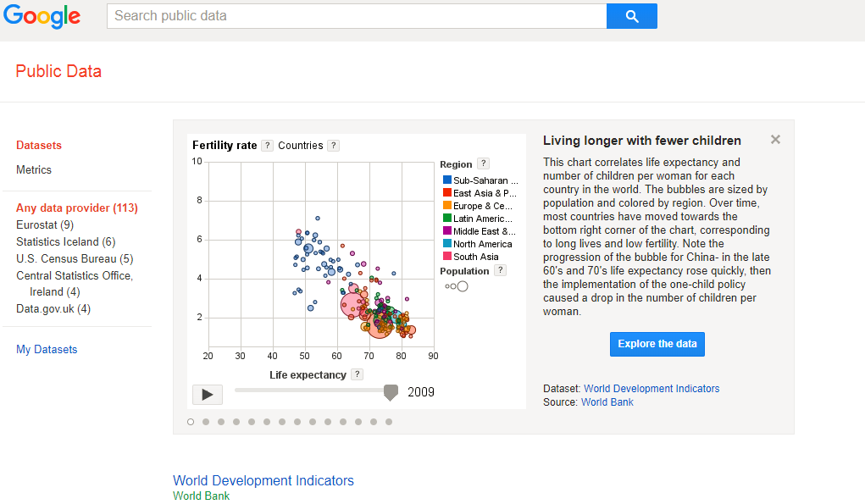Click the 2009 year label
The image size is (865, 504).
tap(421, 392)
